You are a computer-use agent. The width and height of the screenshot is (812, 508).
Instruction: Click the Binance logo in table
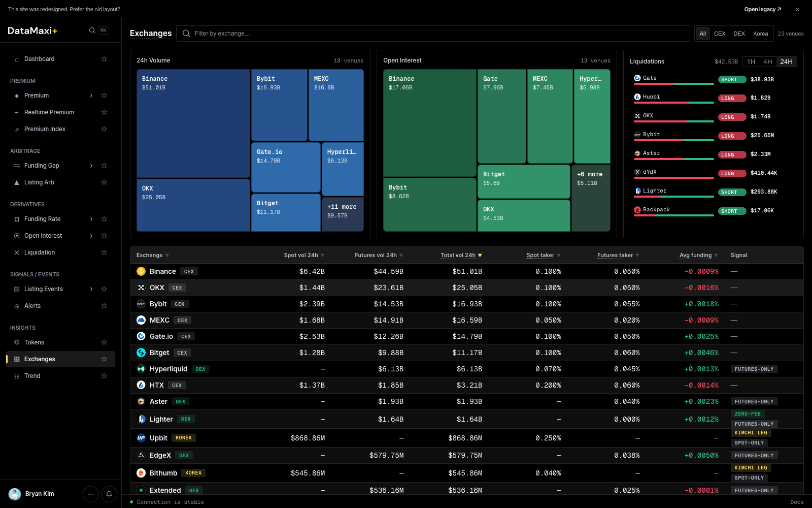[141, 271]
